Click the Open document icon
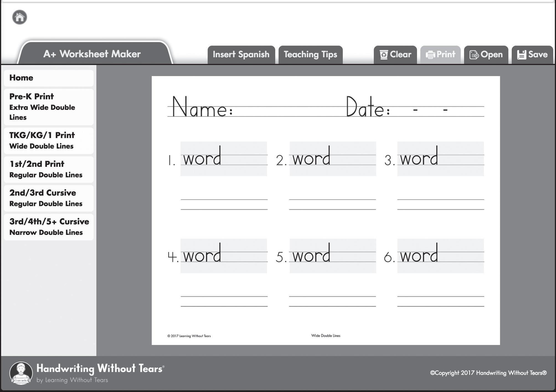This screenshot has height=392, width=556. 474,54
